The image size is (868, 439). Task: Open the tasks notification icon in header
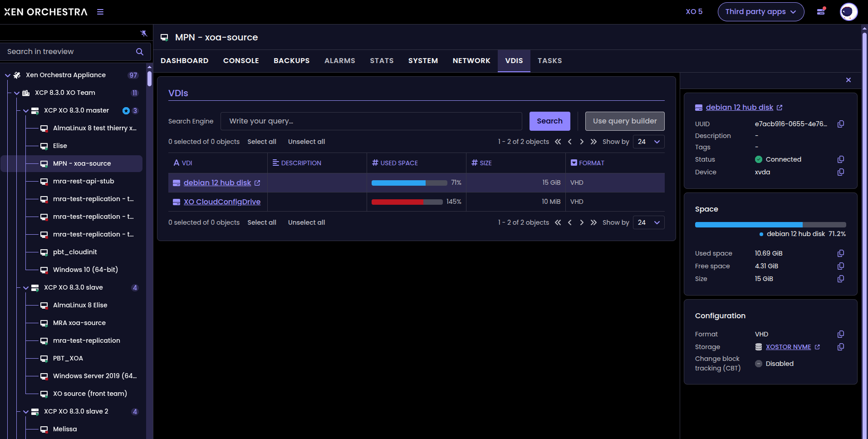(821, 12)
